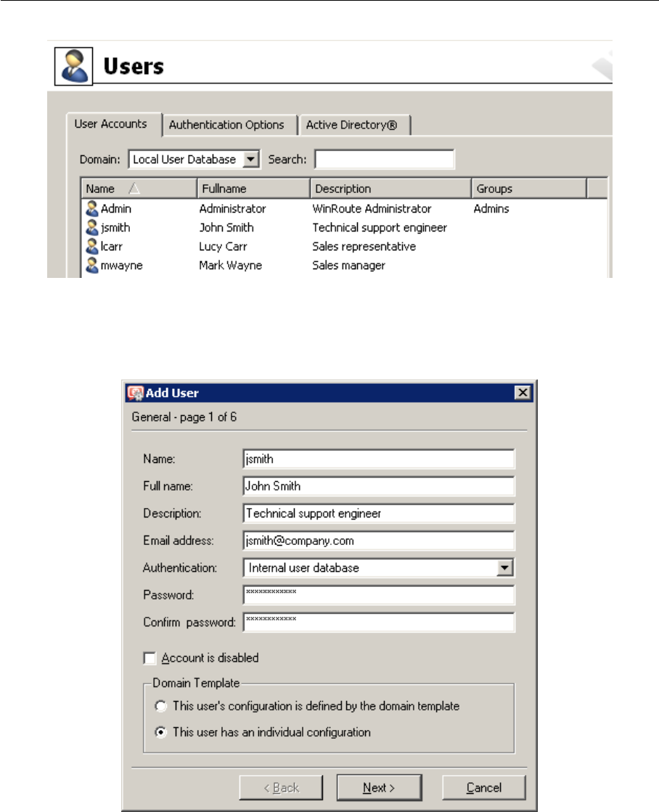This screenshot has width=659, height=812.
Task: Click the Cancel button
Action: [x=484, y=787]
